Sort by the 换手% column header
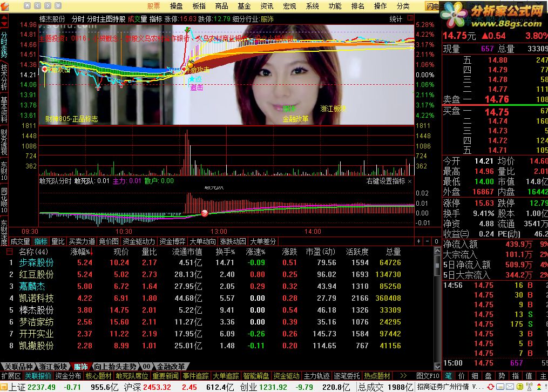Image resolution: width=548 pixels, height=392 pixels. [x=226, y=252]
